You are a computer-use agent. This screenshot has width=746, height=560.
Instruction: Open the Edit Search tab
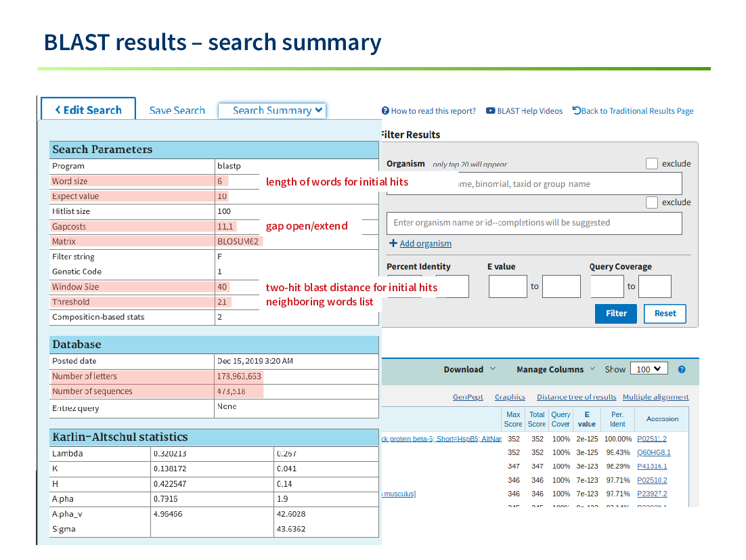tap(89, 110)
